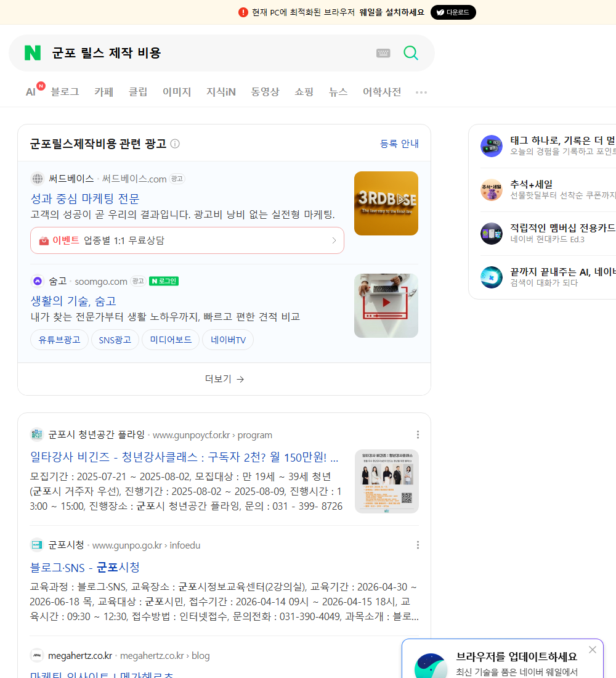Expand ads with 더보기 arrow
This screenshot has width=616, height=678.
coord(224,379)
